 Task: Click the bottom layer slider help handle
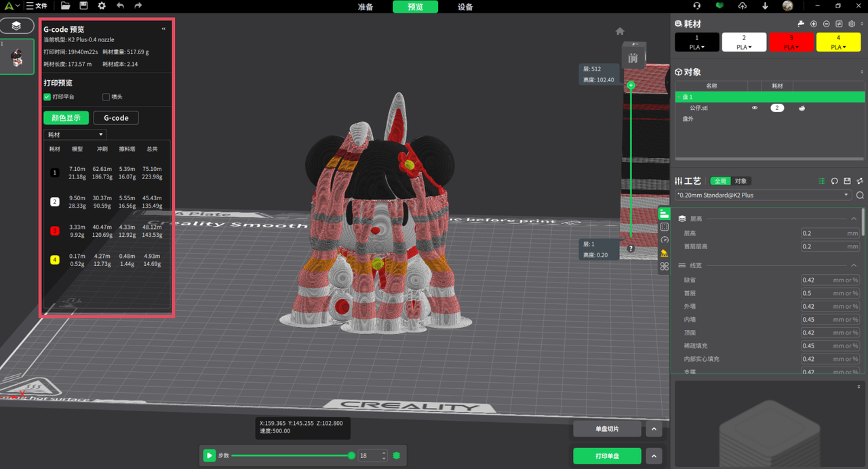click(631, 249)
